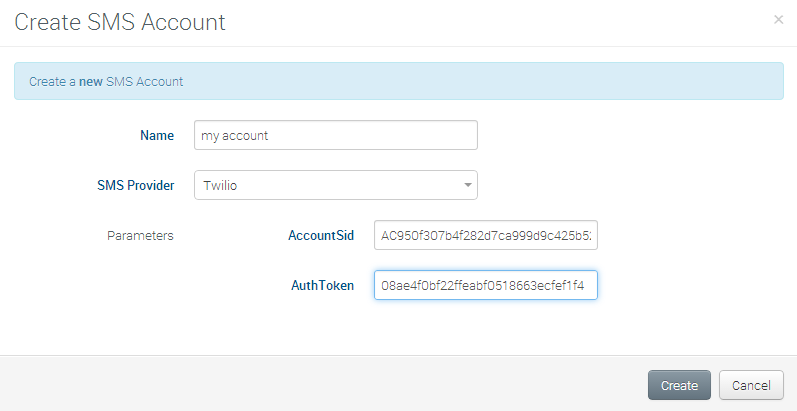Focus the AccountSid text field

(485, 236)
